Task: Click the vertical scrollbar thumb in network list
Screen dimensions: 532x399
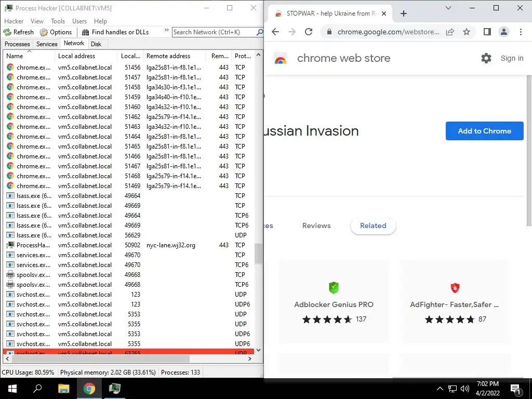Action: (x=259, y=254)
